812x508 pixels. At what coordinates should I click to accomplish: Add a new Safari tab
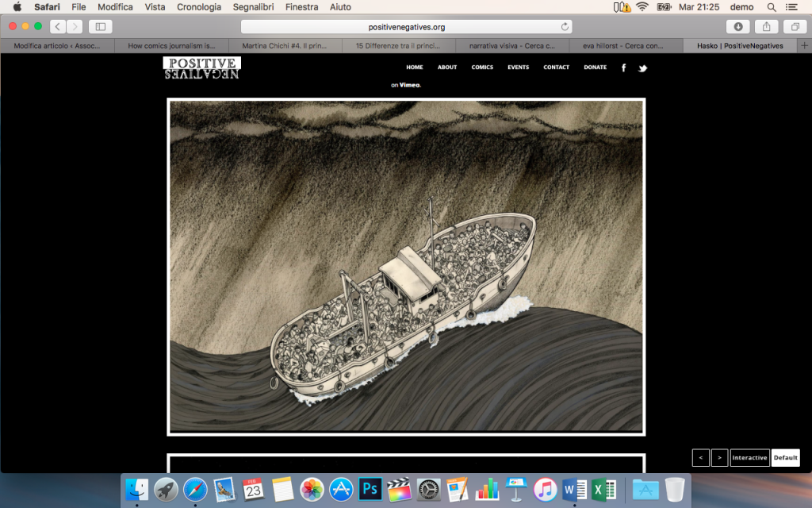pyautogui.click(x=804, y=45)
